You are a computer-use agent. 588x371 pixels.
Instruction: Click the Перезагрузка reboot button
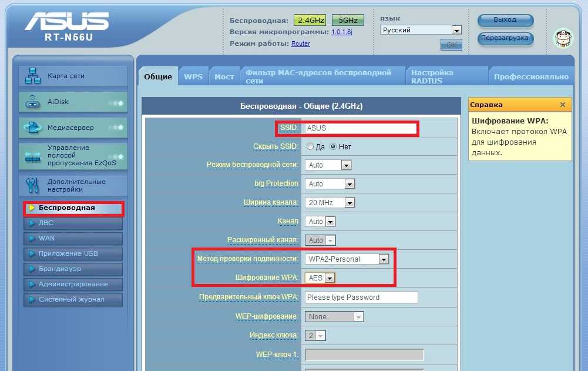pos(505,38)
